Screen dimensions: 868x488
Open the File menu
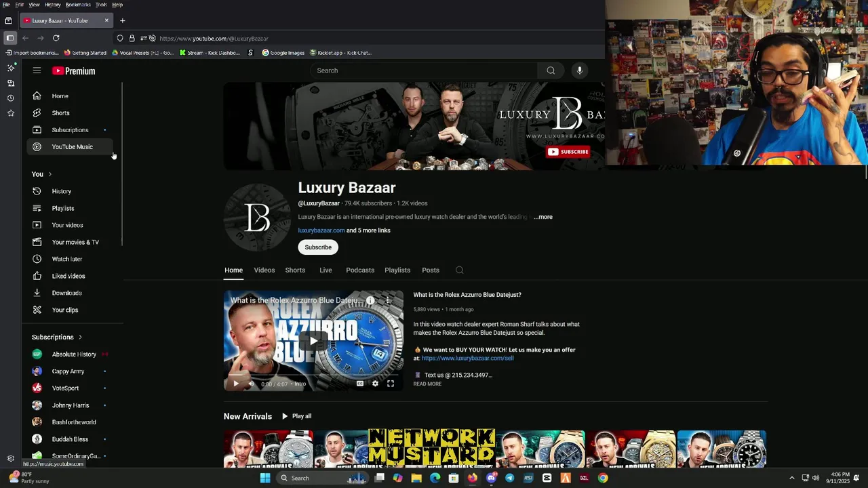tap(6, 5)
